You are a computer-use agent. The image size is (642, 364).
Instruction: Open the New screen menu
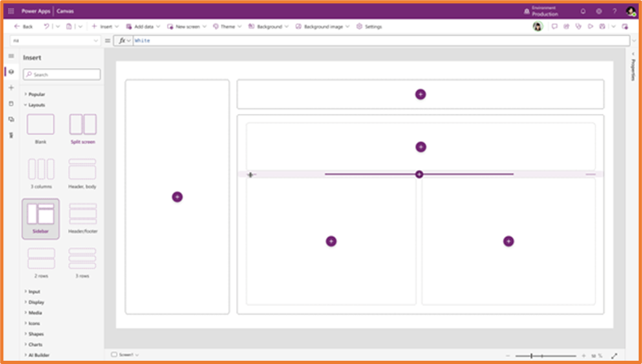pos(187,27)
